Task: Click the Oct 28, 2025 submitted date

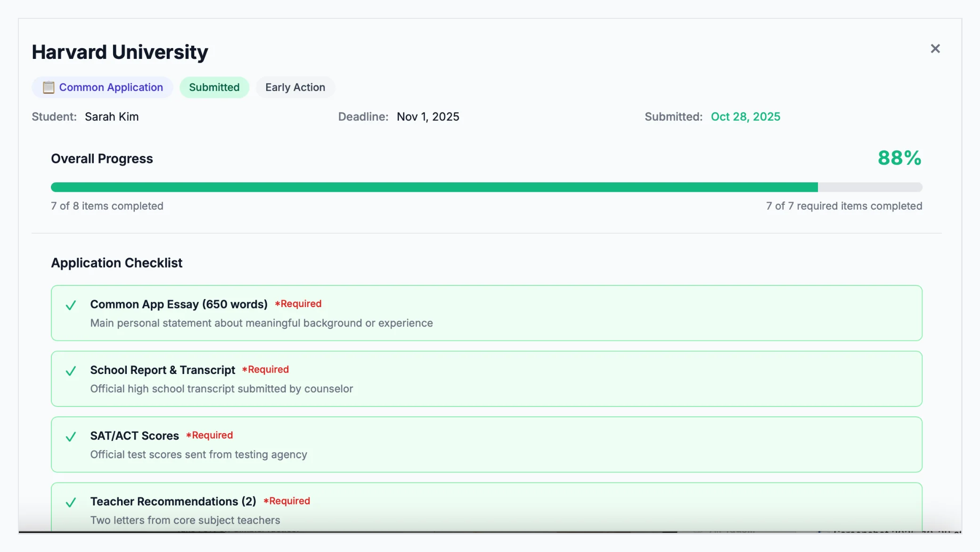Action: point(746,116)
